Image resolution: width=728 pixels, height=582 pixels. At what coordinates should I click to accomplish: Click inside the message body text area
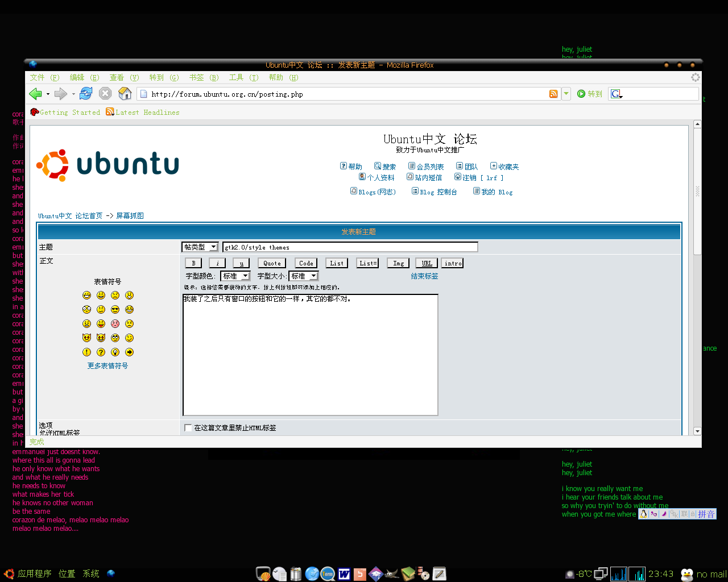(x=311, y=355)
